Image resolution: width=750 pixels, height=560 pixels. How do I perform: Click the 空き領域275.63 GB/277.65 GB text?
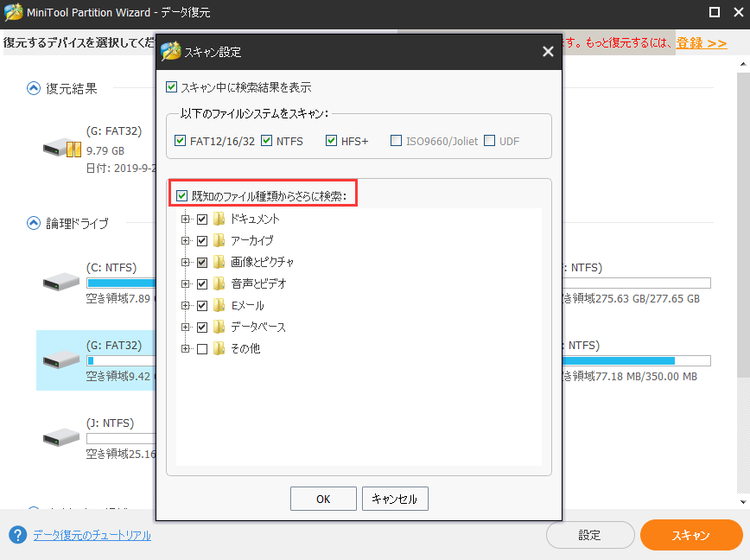pyautogui.click(x=631, y=299)
